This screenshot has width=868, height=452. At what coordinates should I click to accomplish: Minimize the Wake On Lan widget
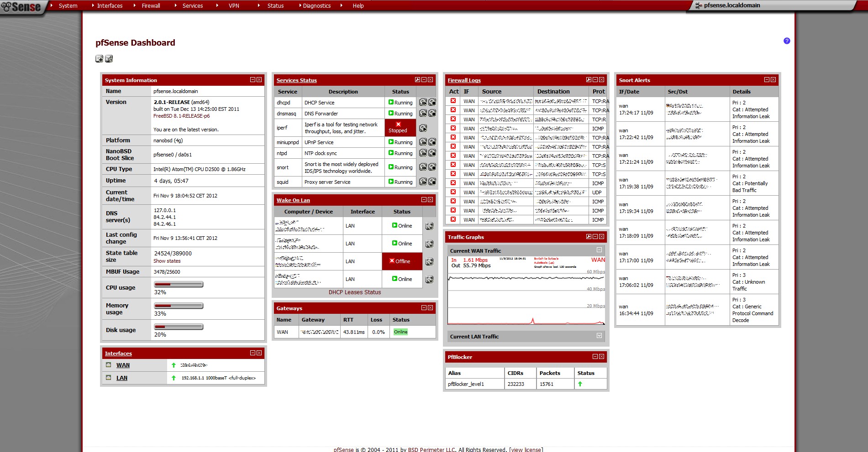(x=424, y=200)
